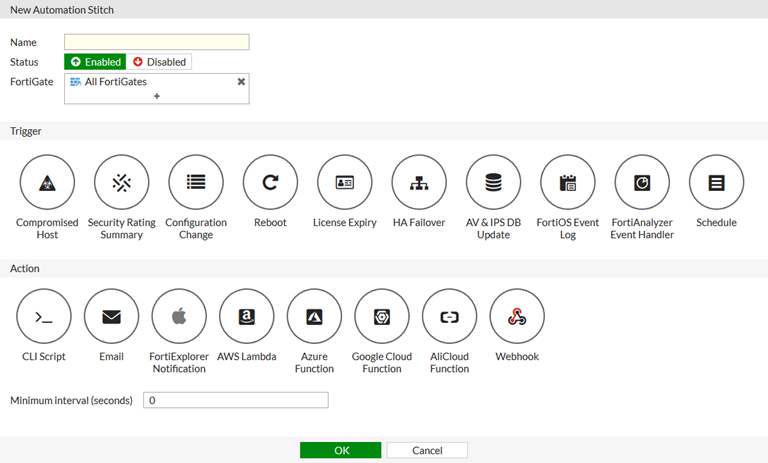Image resolution: width=768 pixels, height=463 pixels.
Task: Add a FortiGate using the plus sign
Action: pyautogui.click(x=157, y=96)
